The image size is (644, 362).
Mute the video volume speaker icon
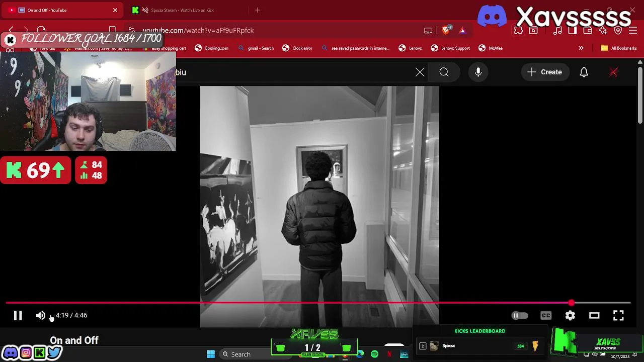pos(41,315)
